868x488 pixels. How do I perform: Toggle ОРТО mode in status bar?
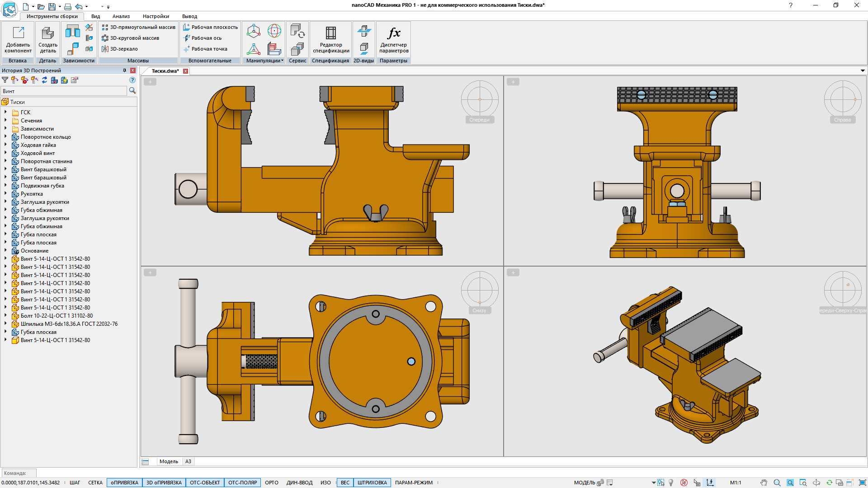tap(271, 483)
